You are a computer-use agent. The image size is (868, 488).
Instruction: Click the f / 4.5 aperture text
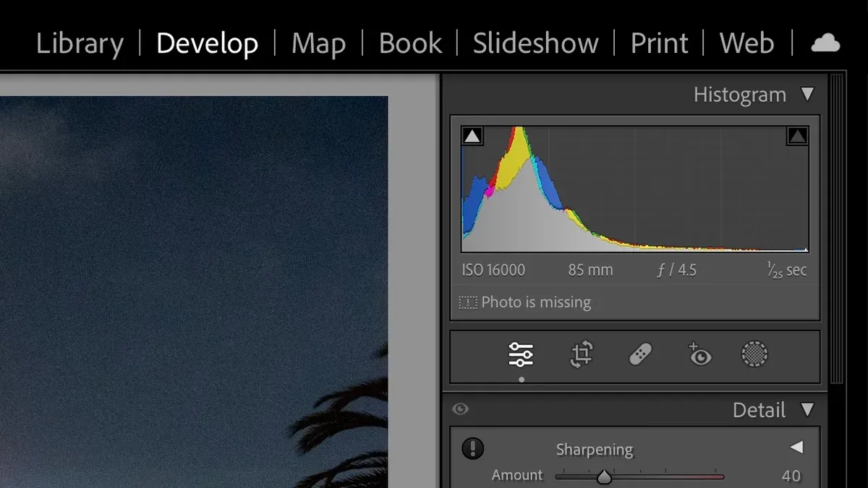pyautogui.click(x=676, y=270)
